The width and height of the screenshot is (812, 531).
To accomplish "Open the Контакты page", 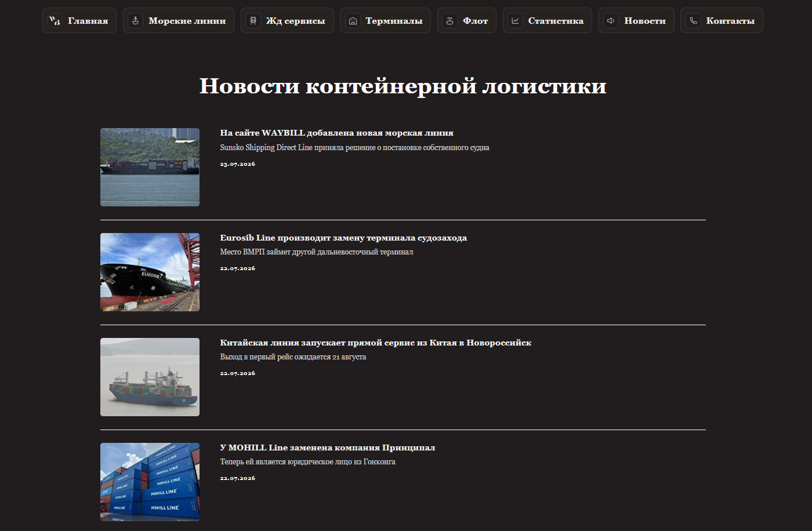I will pos(722,20).
